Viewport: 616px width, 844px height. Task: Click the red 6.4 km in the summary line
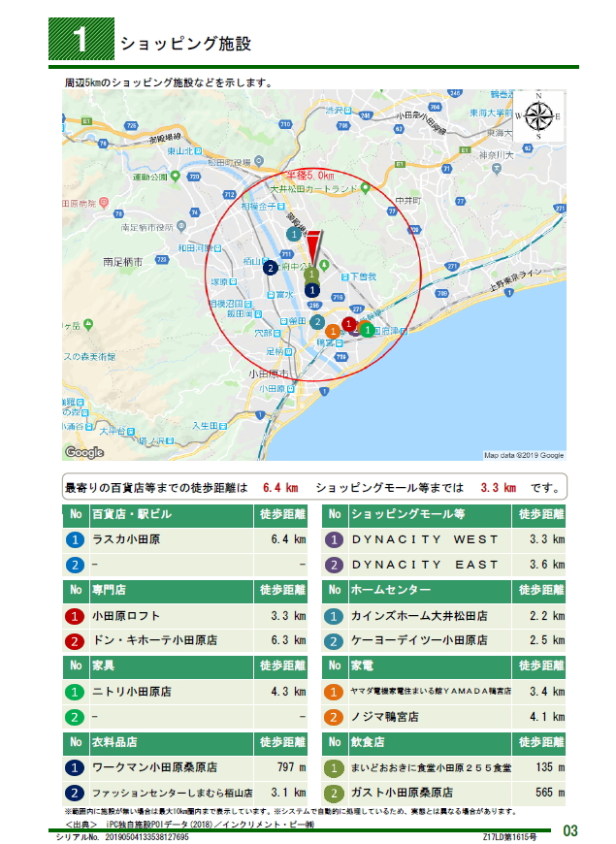coord(280,488)
